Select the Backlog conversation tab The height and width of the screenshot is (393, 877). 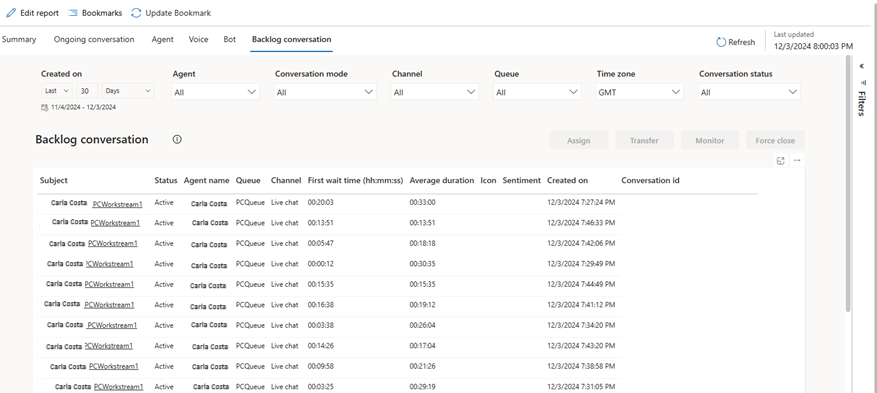pyautogui.click(x=291, y=40)
